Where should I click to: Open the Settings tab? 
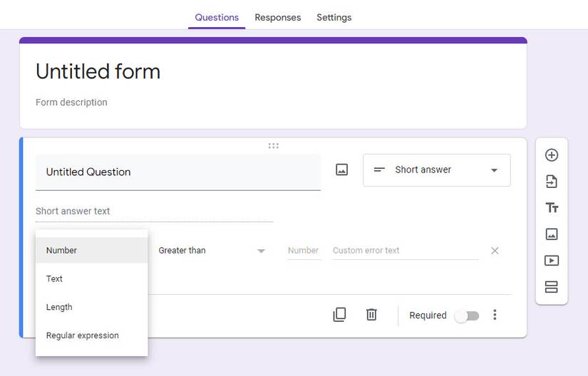pyautogui.click(x=334, y=17)
